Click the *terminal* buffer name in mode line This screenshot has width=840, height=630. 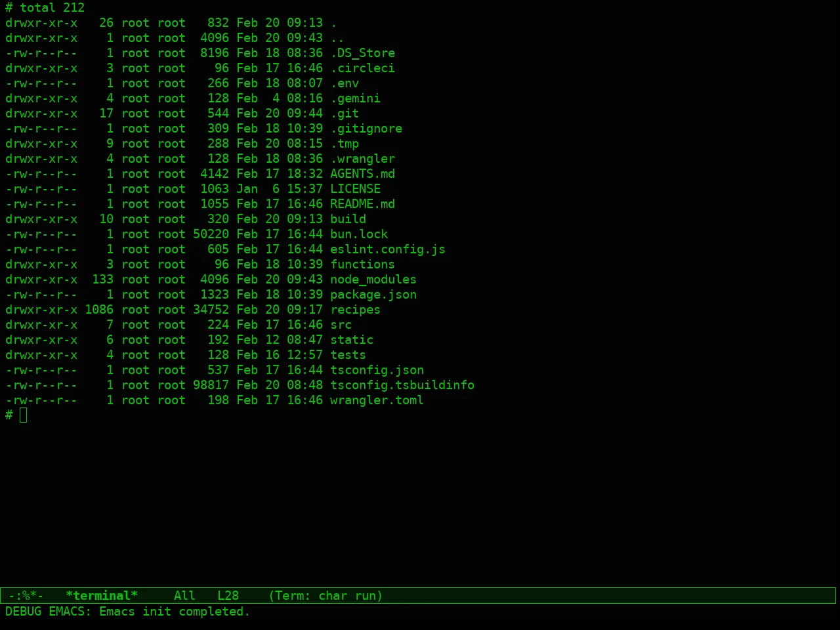pos(102,596)
